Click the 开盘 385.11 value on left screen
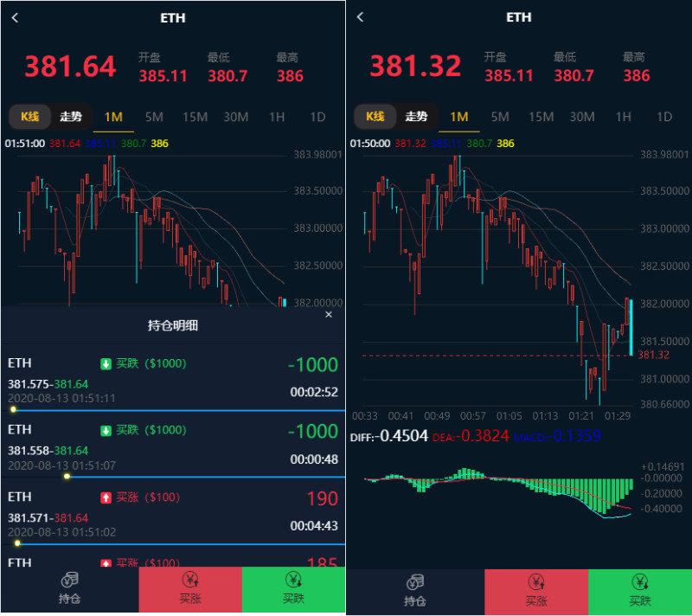Screen dimensions: 692x616 pyautogui.click(x=163, y=76)
